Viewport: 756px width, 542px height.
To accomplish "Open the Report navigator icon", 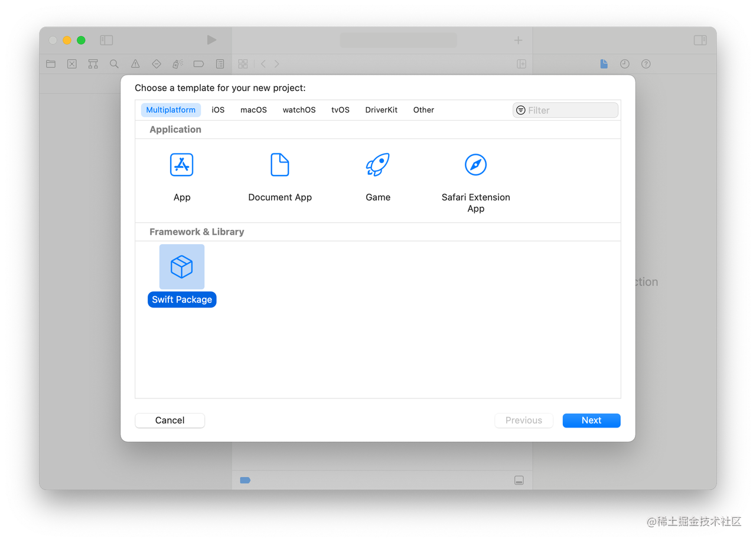I will (x=220, y=64).
